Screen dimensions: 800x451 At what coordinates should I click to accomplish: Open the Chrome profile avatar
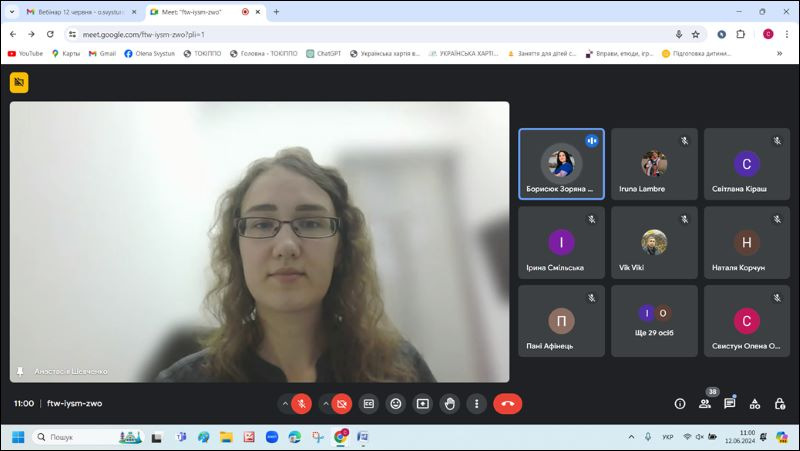pos(768,34)
